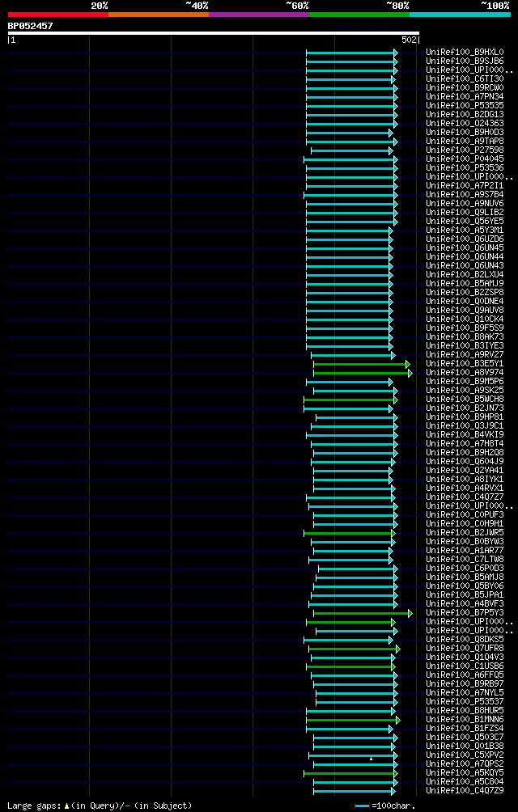This screenshot has width=518, height=812.
Task: Click the cyan 100char scale legend bar
Action: (x=362, y=806)
